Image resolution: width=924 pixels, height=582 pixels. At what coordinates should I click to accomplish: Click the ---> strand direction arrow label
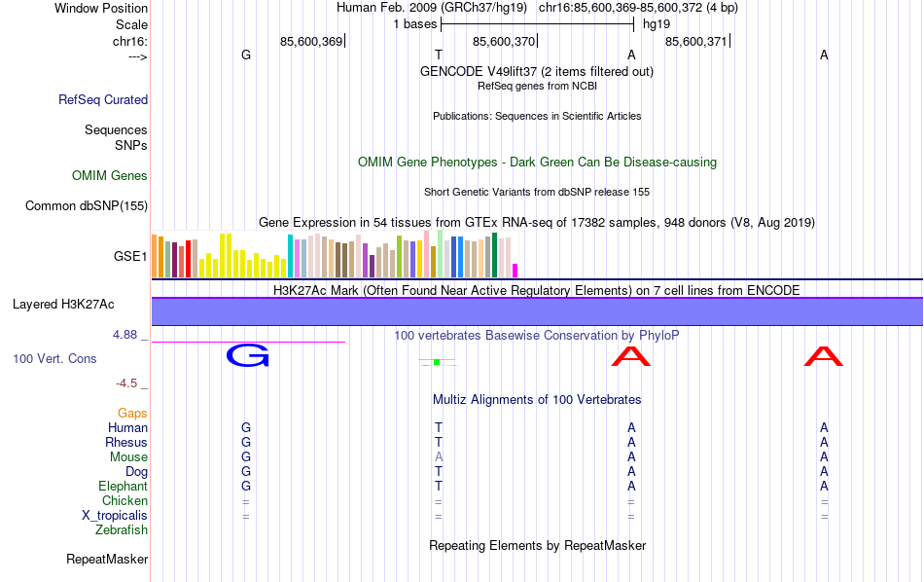[x=138, y=56]
